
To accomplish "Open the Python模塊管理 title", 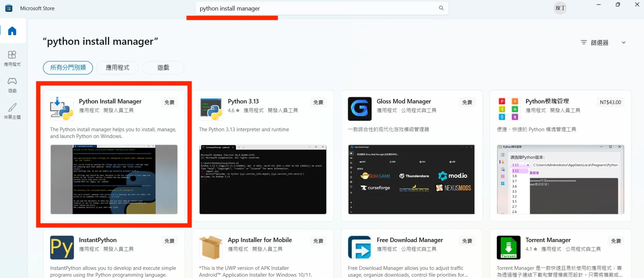I will pos(547,101).
